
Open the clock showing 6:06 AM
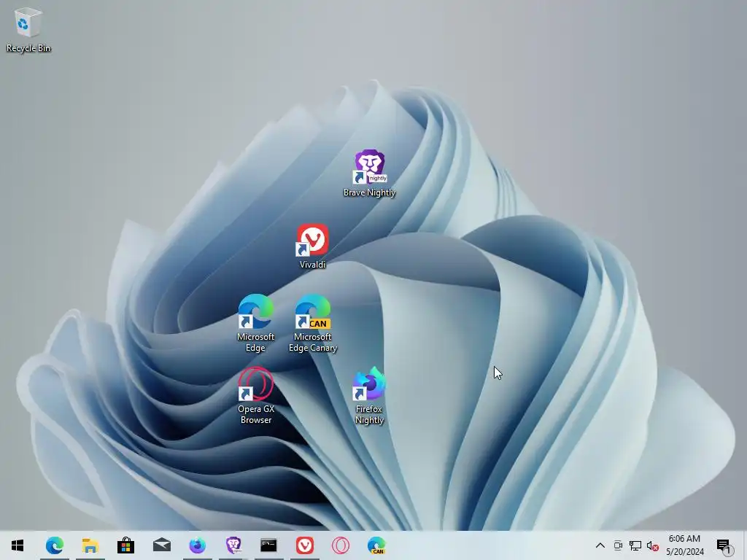[684, 545]
